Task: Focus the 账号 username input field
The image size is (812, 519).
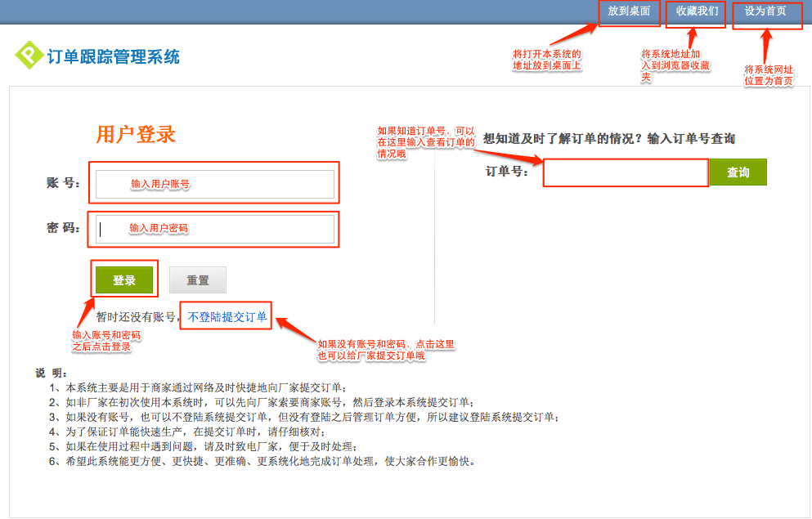Action: [215, 184]
